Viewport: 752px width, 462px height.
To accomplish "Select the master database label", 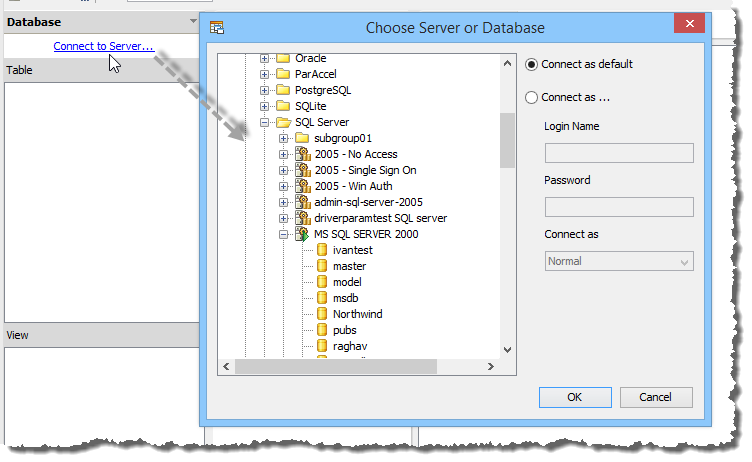I will (x=350, y=266).
